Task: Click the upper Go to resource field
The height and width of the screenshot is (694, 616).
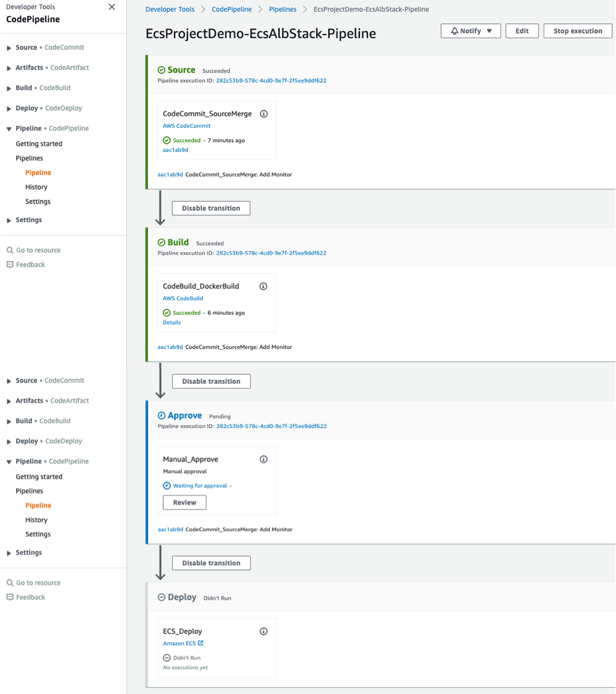Action: point(34,250)
